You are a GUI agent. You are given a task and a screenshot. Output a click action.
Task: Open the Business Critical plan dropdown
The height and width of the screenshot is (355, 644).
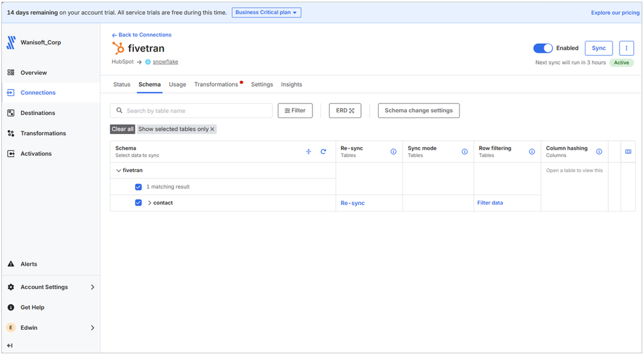point(266,13)
